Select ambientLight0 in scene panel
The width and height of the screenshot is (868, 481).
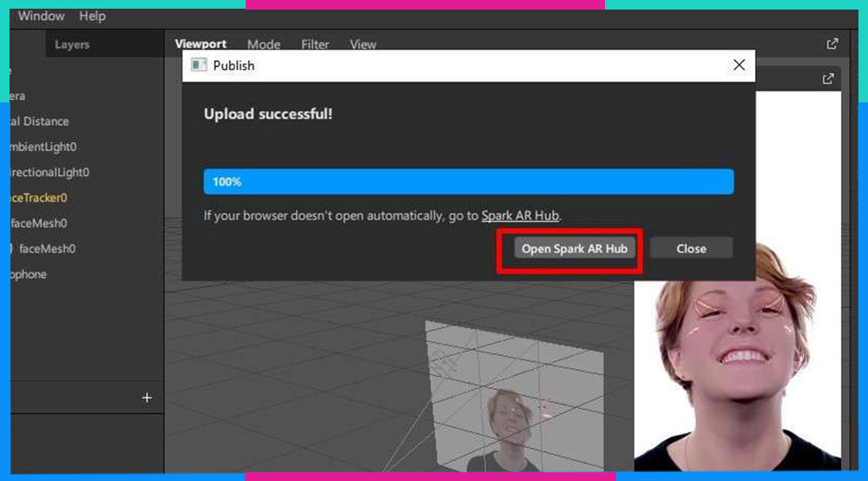pyautogui.click(x=43, y=147)
